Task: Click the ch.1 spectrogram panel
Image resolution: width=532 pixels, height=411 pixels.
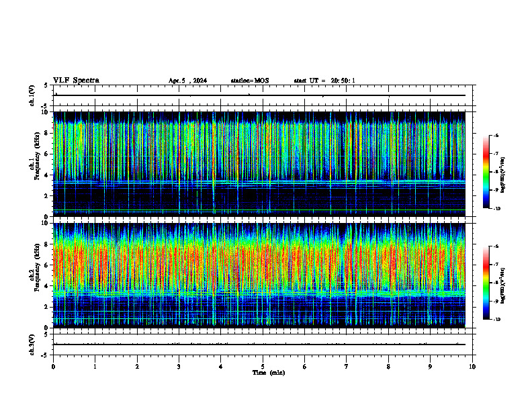Action: pyautogui.click(x=259, y=164)
